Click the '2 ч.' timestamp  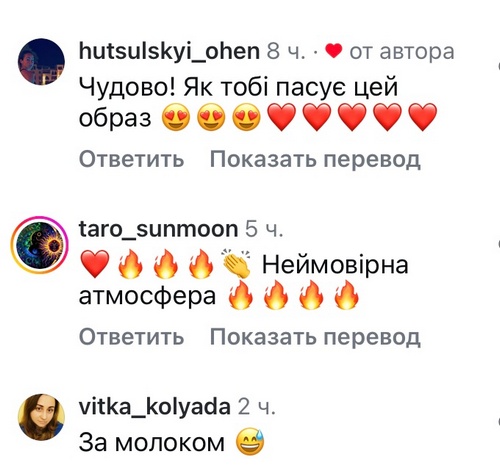[257, 407]
